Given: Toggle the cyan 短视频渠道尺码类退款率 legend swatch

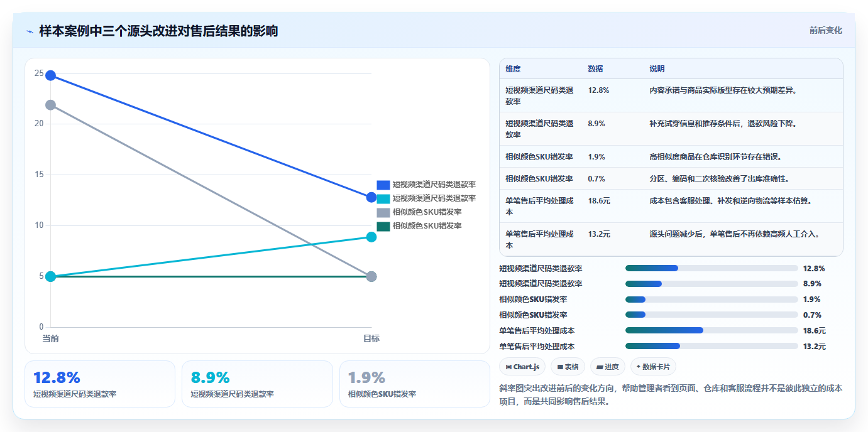Looking at the screenshot, I should (x=383, y=198).
